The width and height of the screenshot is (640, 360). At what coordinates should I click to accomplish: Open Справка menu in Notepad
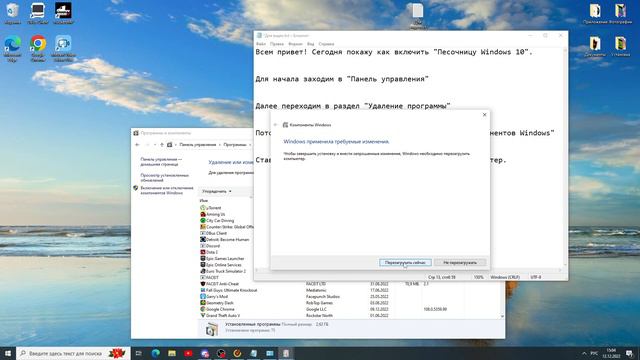pos(326,44)
